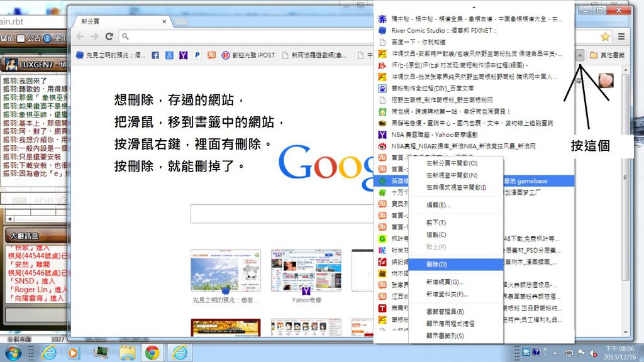Open a new tab with the blank tab button
Screen dimensions: 644x362
pyautogui.click(x=180, y=22)
